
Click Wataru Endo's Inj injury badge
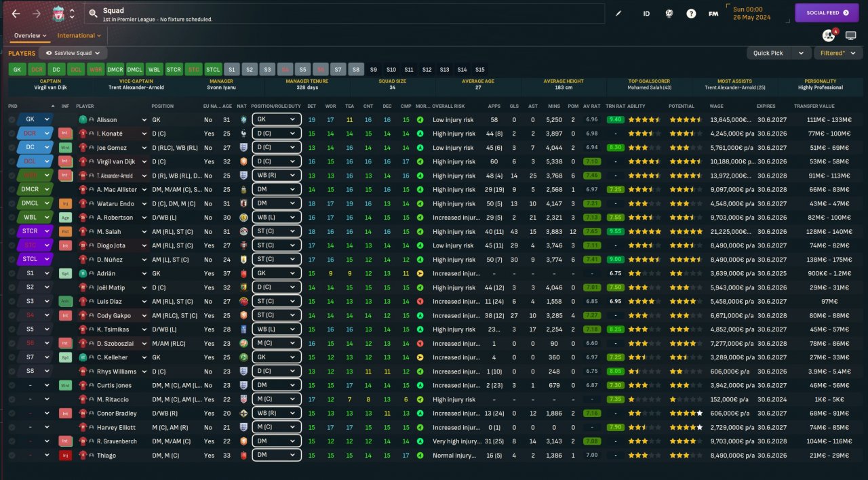pos(65,203)
